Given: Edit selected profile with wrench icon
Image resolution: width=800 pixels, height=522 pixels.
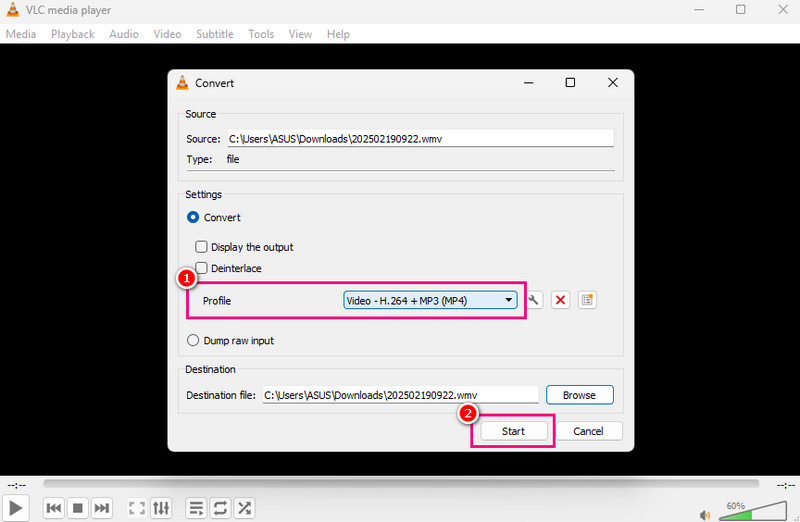Looking at the screenshot, I should (x=533, y=300).
